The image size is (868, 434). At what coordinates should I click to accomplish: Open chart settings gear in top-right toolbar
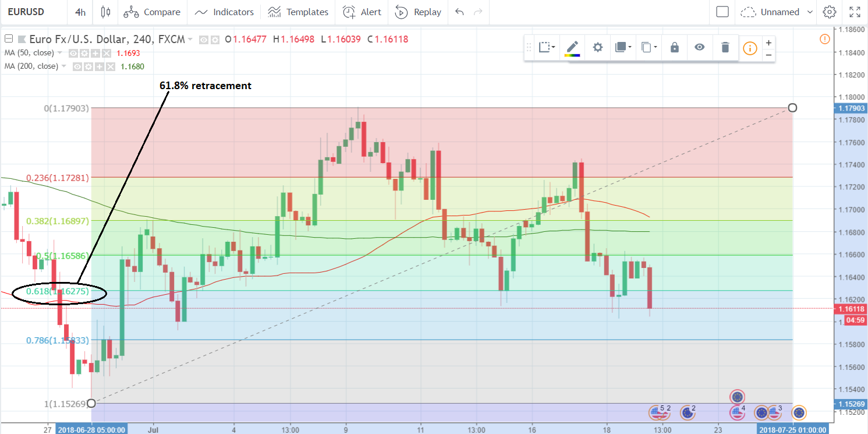coord(829,12)
